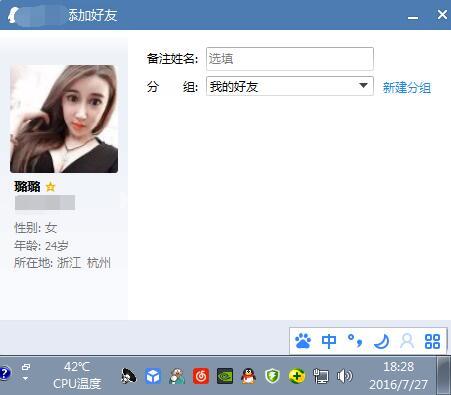Screen dimensions: 451x395
Task: Toggle the moon night mode icon
Action: point(381,341)
